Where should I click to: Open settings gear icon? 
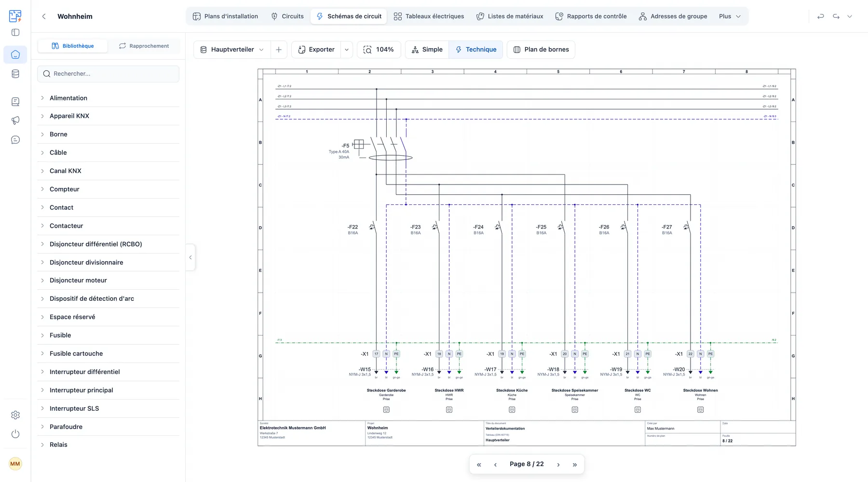click(x=15, y=415)
